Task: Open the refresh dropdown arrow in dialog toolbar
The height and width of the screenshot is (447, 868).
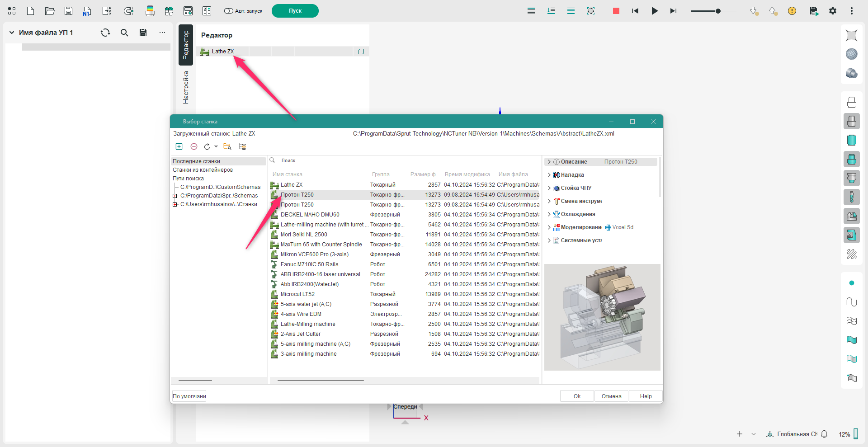Action: pyautogui.click(x=216, y=146)
